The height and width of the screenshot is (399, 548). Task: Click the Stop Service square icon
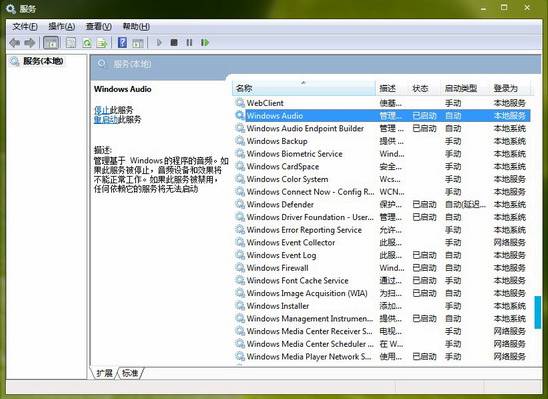pos(174,43)
